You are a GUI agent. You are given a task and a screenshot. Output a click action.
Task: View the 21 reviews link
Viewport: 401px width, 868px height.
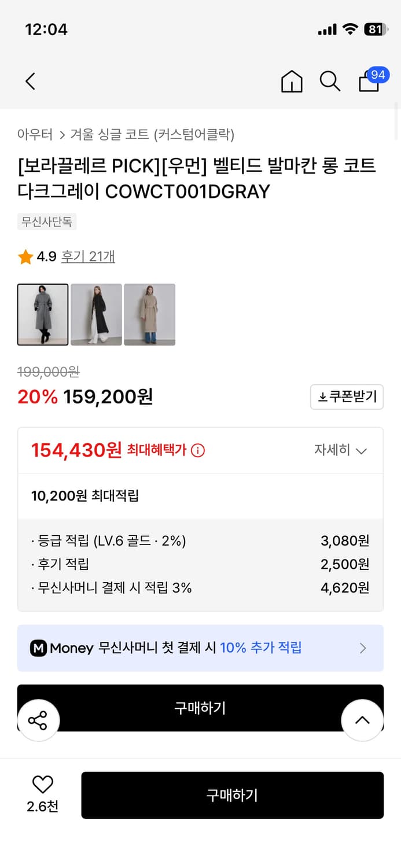click(88, 256)
